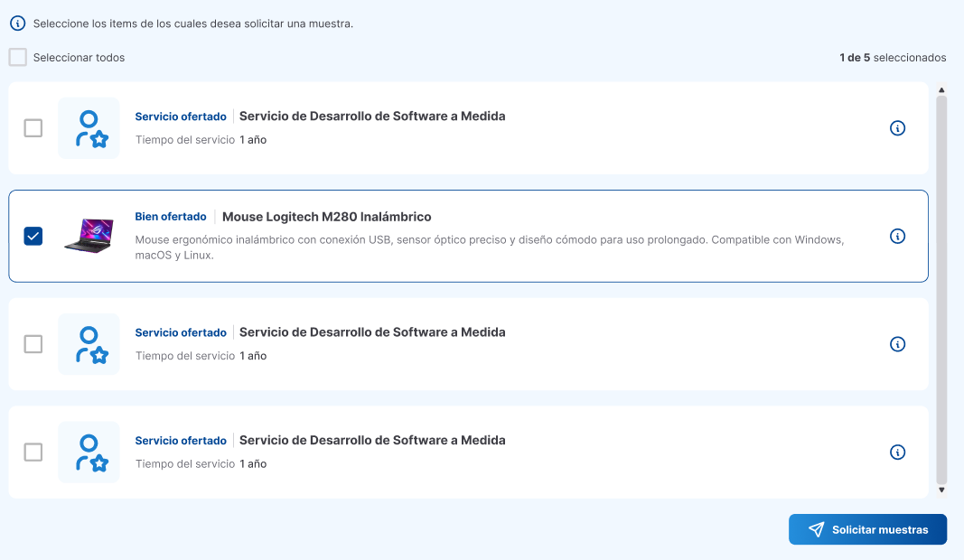Click the laptop thumbnail of the Logitech mouse item
Viewport: 964px width, 560px height.
tap(89, 236)
